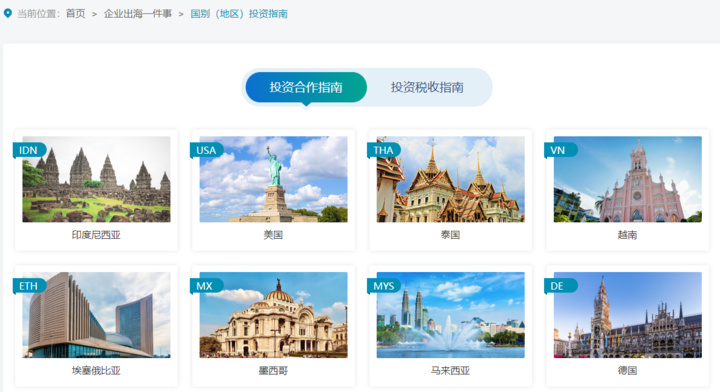The width and height of the screenshot is (720, 392).
Task: Select the 投资合作指南 tab
Action: 306,87
